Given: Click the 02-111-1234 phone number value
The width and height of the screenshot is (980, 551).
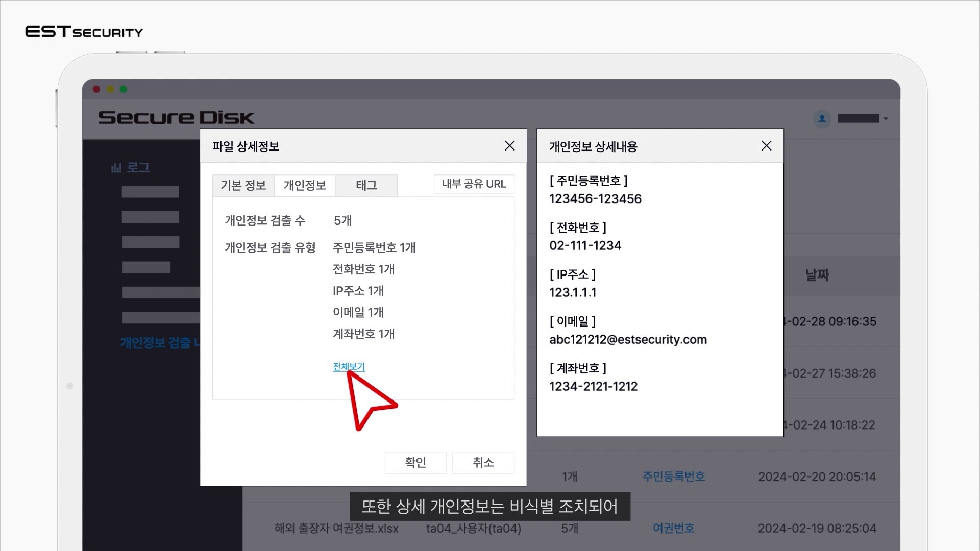Looking at the screenshot, I should 585,246.
